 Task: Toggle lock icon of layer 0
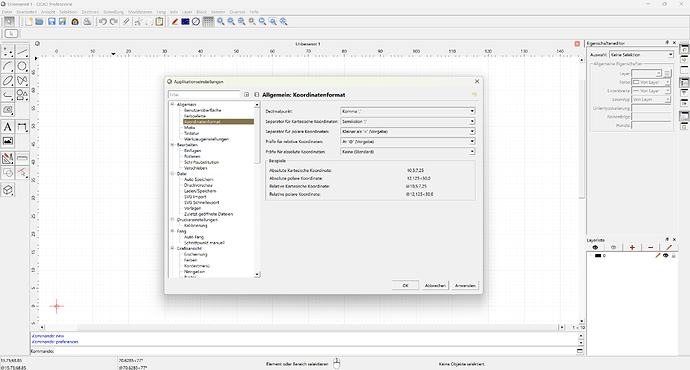point(673,256)
